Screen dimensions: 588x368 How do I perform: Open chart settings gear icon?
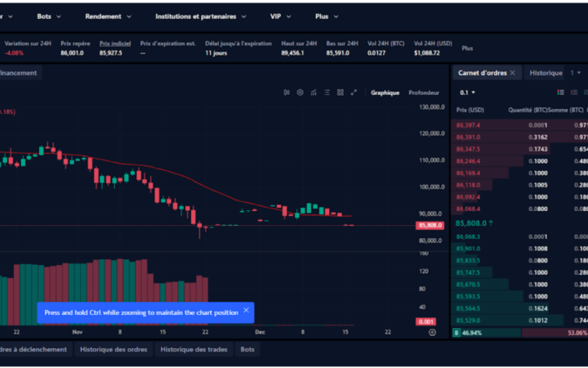tap(301, 92)
